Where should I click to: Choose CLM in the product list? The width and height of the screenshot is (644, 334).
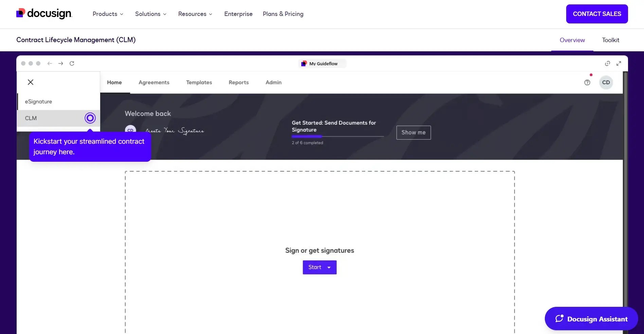(58, 118)
